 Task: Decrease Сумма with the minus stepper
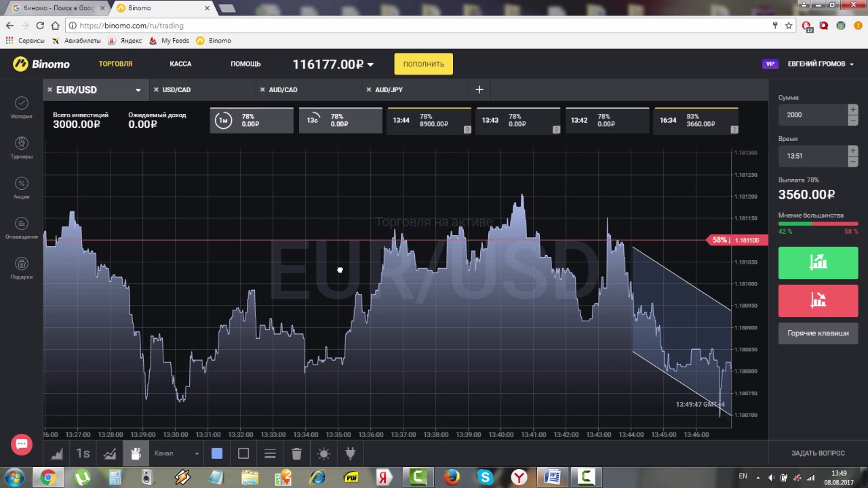tap(852, 120)
